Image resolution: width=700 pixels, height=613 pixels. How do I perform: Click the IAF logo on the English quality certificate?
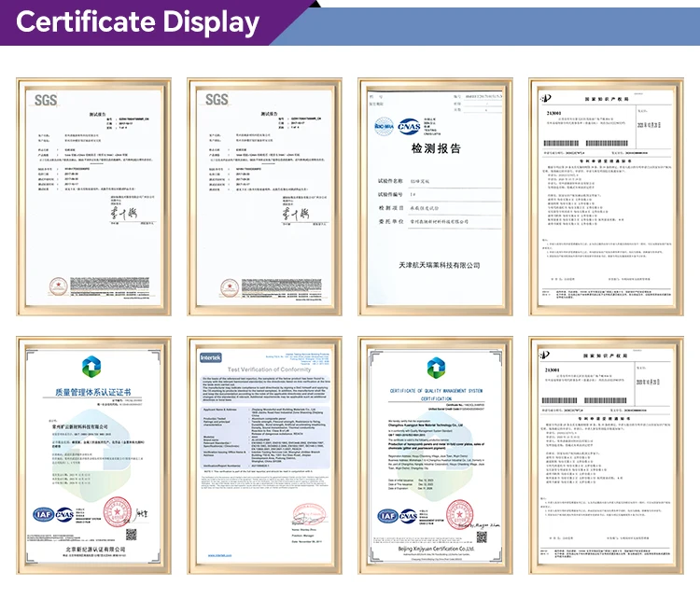pos(386,515)
